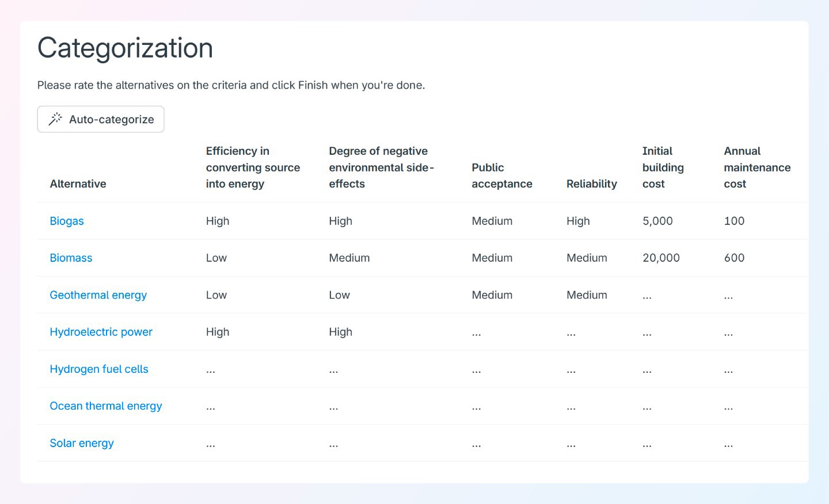829x504 pixels.
Task: Select Geothermal energy reliability Medium cell
Action: [587, 295]
